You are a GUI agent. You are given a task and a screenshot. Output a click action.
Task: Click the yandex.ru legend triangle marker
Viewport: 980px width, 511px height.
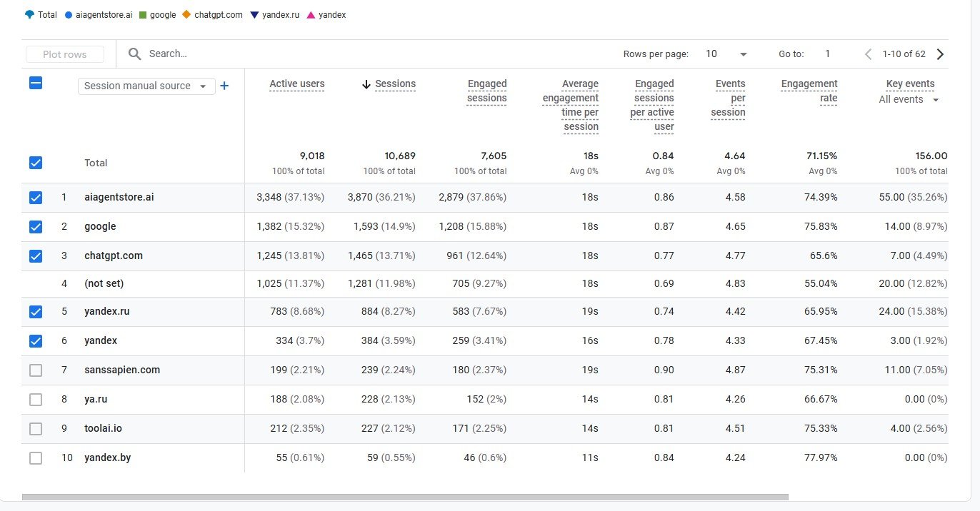click(254, 14)
